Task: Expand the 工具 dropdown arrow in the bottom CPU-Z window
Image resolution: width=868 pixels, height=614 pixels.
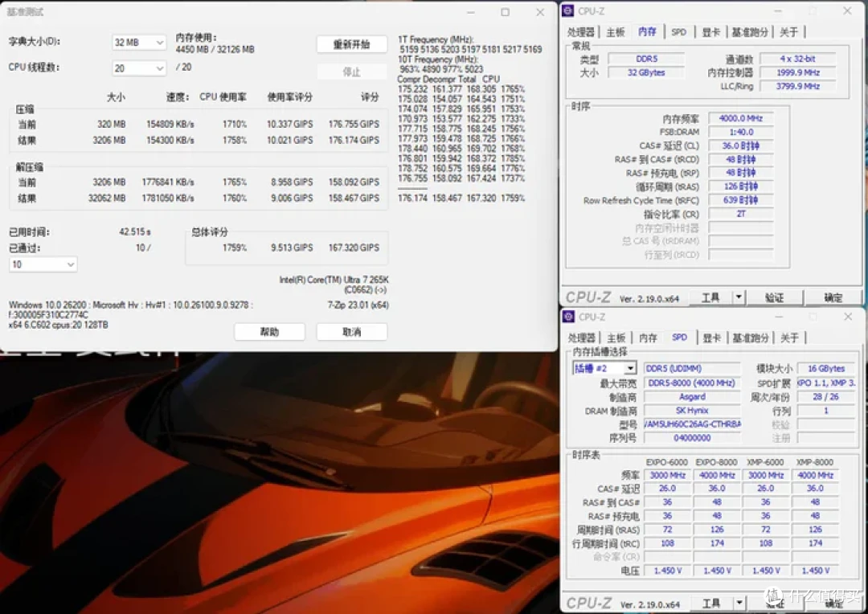Action: pos(739,603)
